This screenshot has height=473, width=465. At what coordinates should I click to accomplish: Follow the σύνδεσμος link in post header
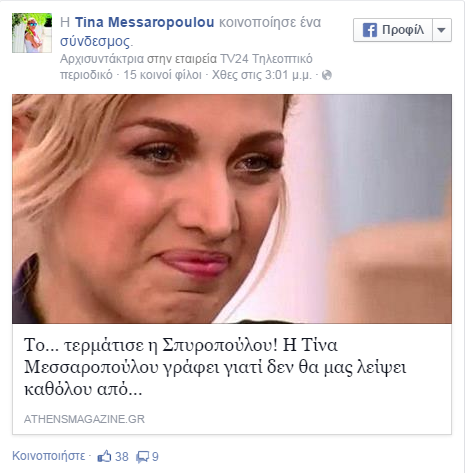pyautogui.click(x=95, y=41)
